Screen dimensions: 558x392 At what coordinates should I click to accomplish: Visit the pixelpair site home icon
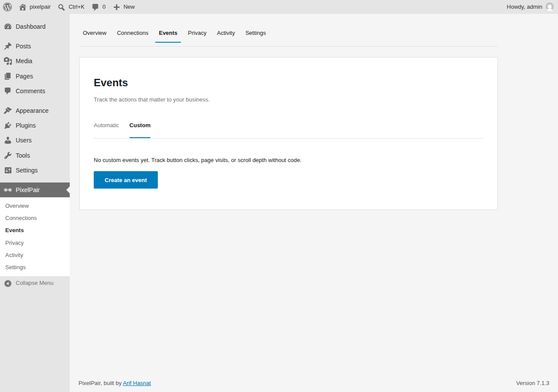click(x=23, y=7)
